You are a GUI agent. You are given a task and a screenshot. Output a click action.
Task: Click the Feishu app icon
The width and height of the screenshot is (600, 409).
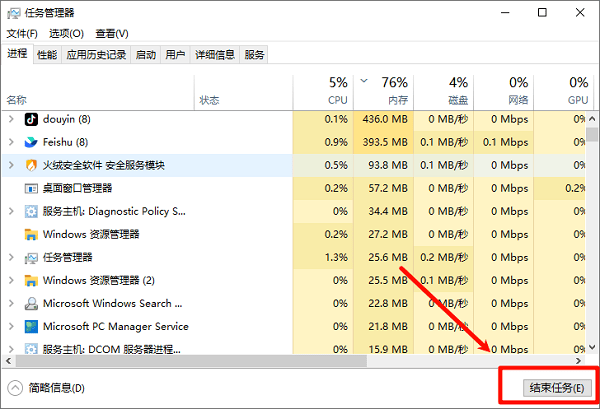point(31,142)
